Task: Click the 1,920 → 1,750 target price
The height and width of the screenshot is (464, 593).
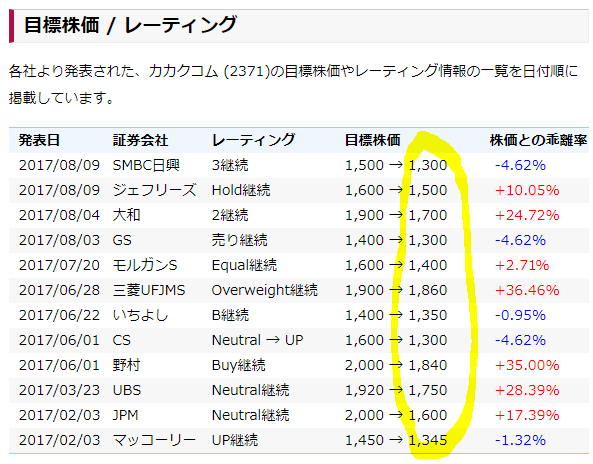Action: tap(396, 390)
